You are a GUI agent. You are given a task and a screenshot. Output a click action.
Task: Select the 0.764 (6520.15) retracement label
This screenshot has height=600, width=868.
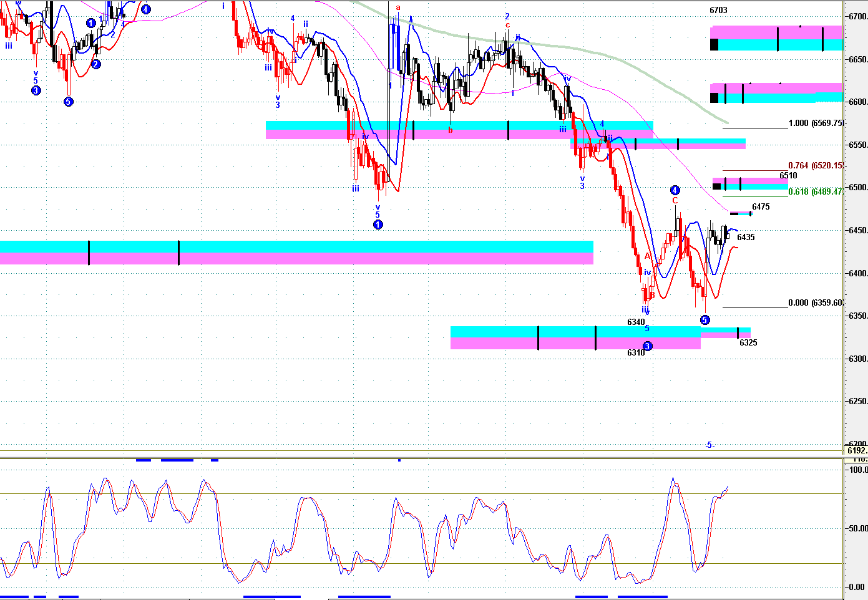coord(816,166)
